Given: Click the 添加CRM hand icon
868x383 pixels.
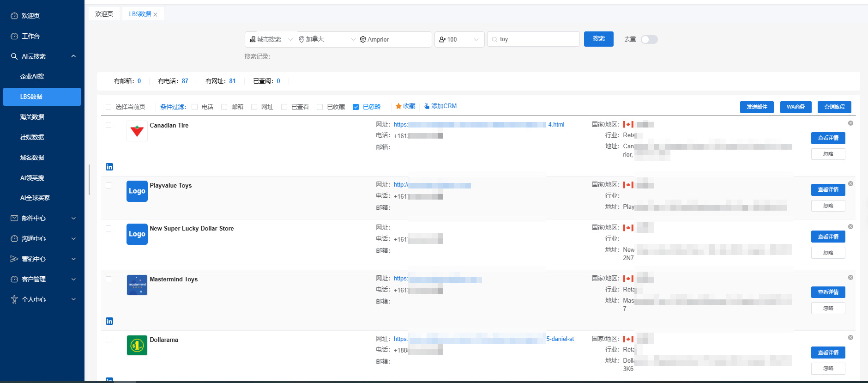Looking at the screenshot, I should tap(427, 106).
